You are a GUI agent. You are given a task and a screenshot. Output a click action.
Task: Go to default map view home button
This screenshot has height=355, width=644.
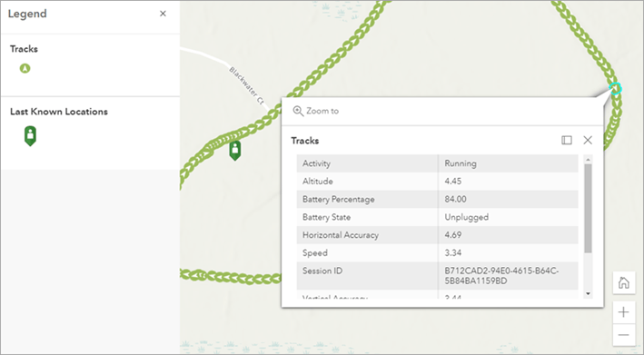coord(623,282)
